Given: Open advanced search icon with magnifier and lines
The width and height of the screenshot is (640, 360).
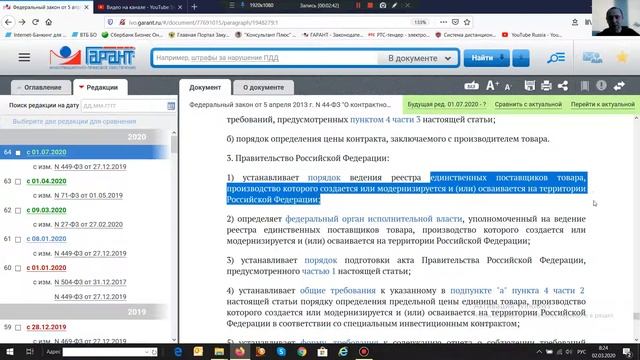Looking at the screenshot, I should (556, 58).
